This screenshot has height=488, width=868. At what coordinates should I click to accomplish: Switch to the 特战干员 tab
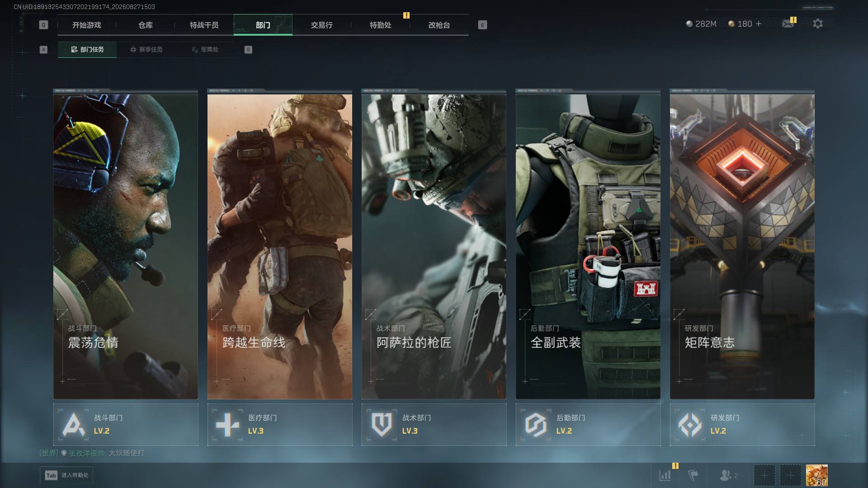(204, 25)
